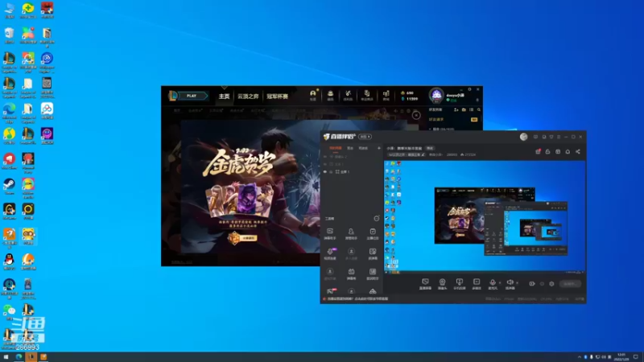
Task: Select the second scene tab in streaming app
Action: click(x=350, y=148)
